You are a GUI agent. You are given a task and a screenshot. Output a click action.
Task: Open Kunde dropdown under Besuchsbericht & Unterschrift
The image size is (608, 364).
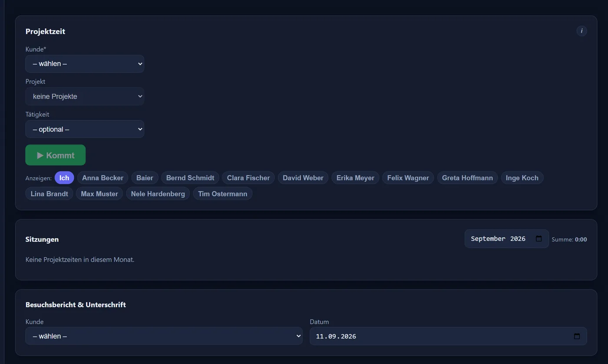tap(164, 336)
